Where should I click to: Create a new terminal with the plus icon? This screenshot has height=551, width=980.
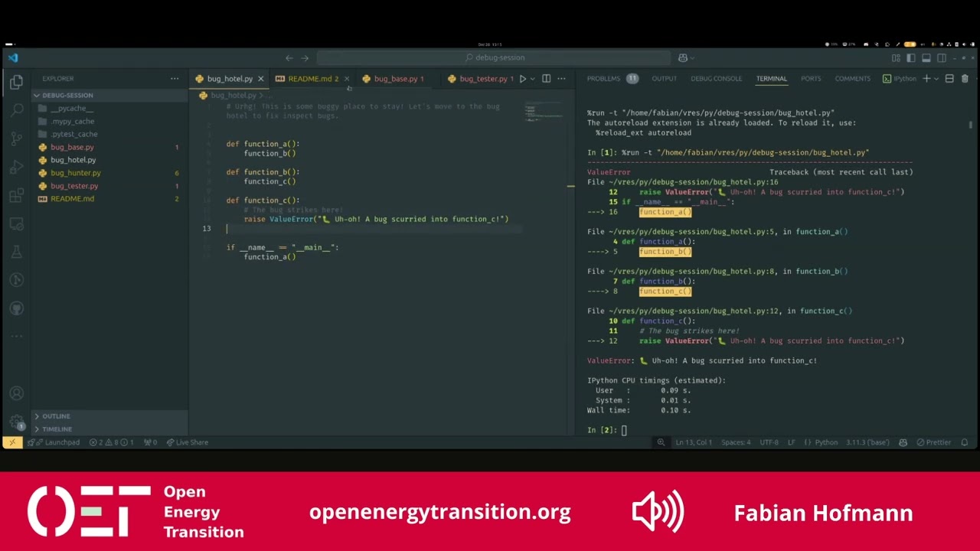[926, 78]
